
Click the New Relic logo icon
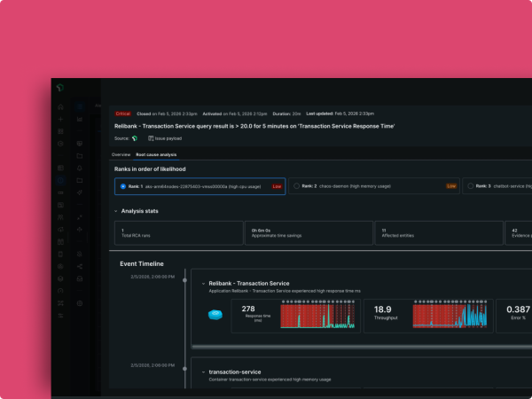click(x=60, y=88)
